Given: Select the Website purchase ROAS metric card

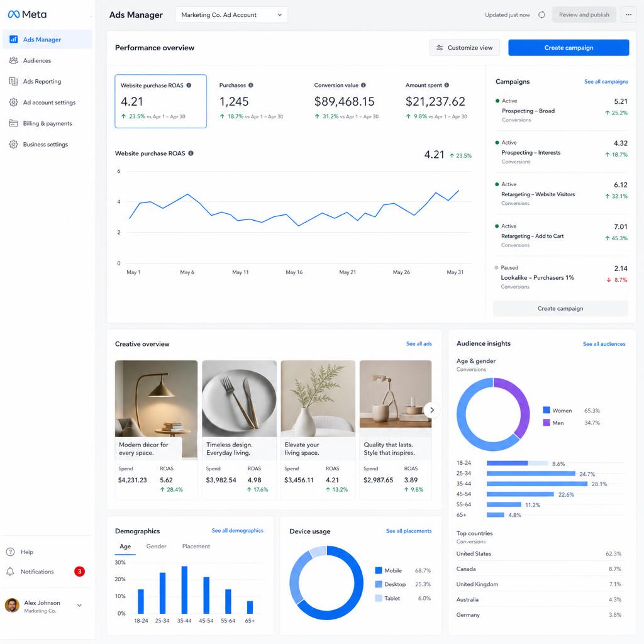Looking at the screenshot, I should tap(160, 101).
